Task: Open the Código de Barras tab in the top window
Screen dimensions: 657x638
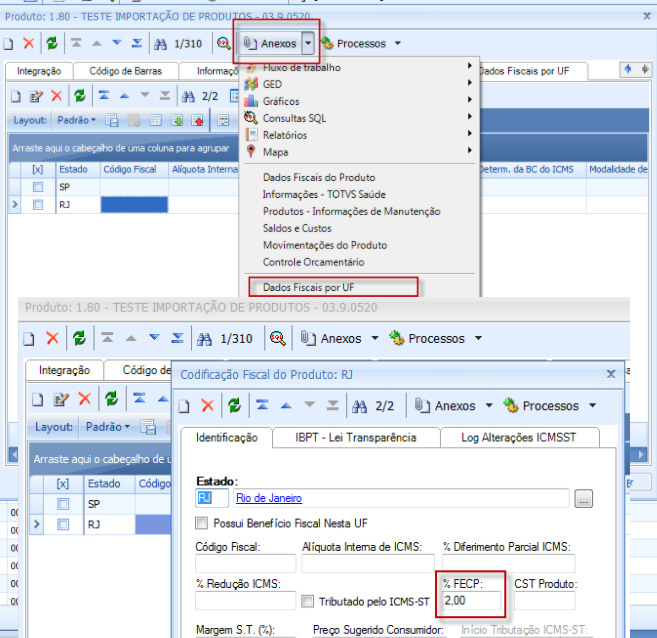Action: click(125, 71)
